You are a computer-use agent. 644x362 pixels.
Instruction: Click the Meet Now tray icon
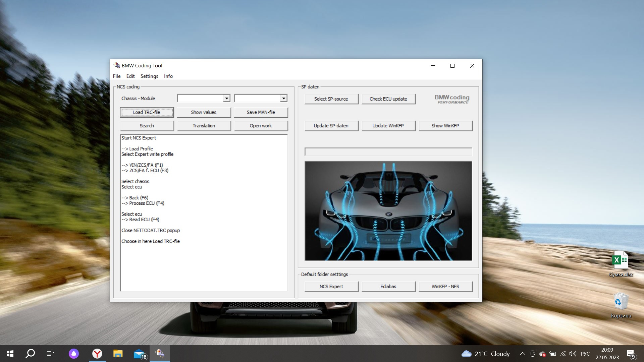point(533,354)
